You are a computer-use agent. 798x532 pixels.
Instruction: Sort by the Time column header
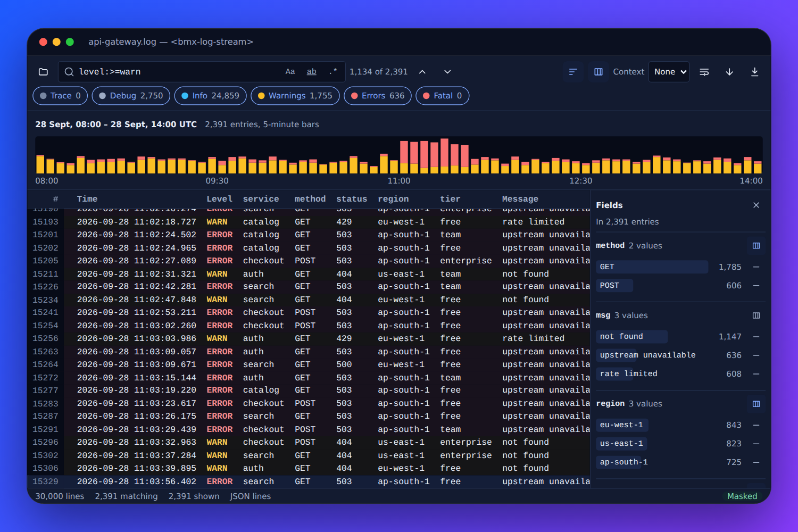click(87, 199)
